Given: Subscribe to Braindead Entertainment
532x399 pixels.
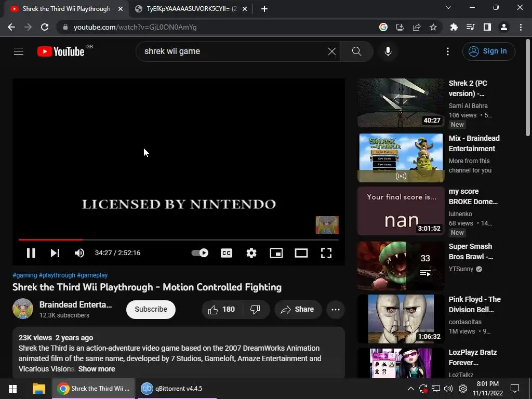Looking at the screenshot, I should (x=151, y=310).
